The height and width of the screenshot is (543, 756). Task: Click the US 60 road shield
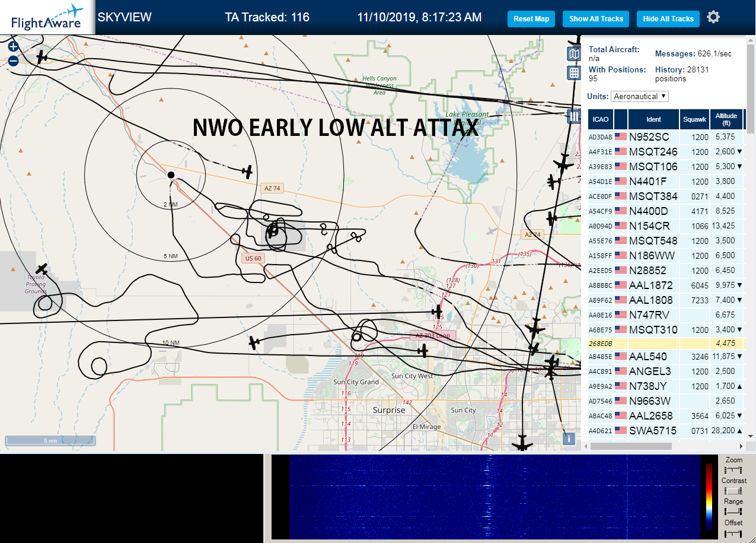pos(253,258)
